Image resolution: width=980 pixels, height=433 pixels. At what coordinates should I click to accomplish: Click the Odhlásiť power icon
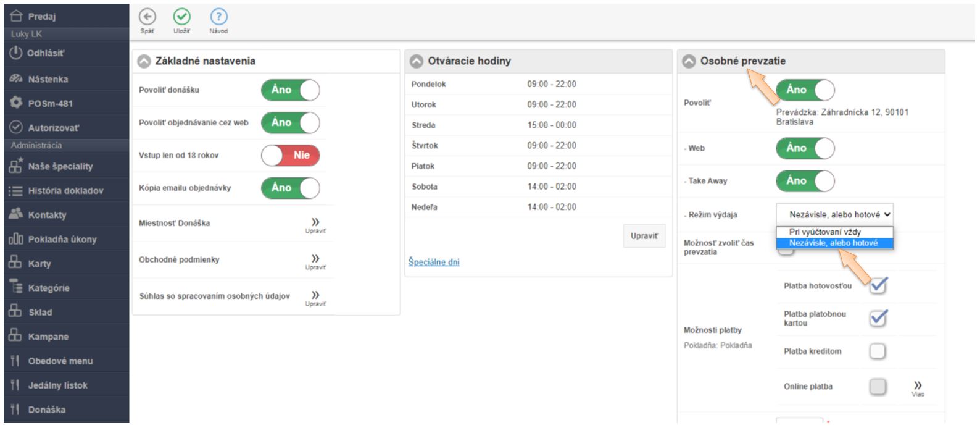16,53
